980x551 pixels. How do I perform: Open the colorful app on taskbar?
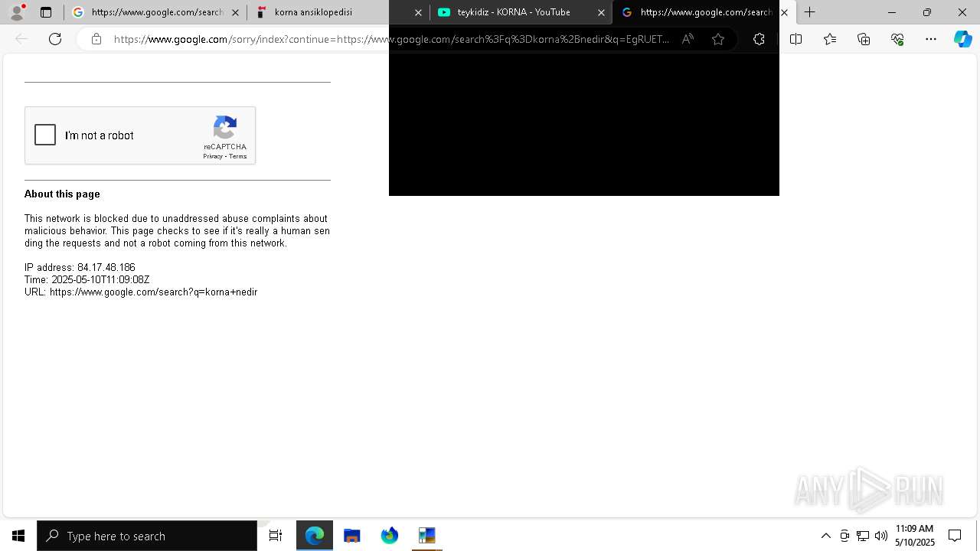(x=426, y=536)
